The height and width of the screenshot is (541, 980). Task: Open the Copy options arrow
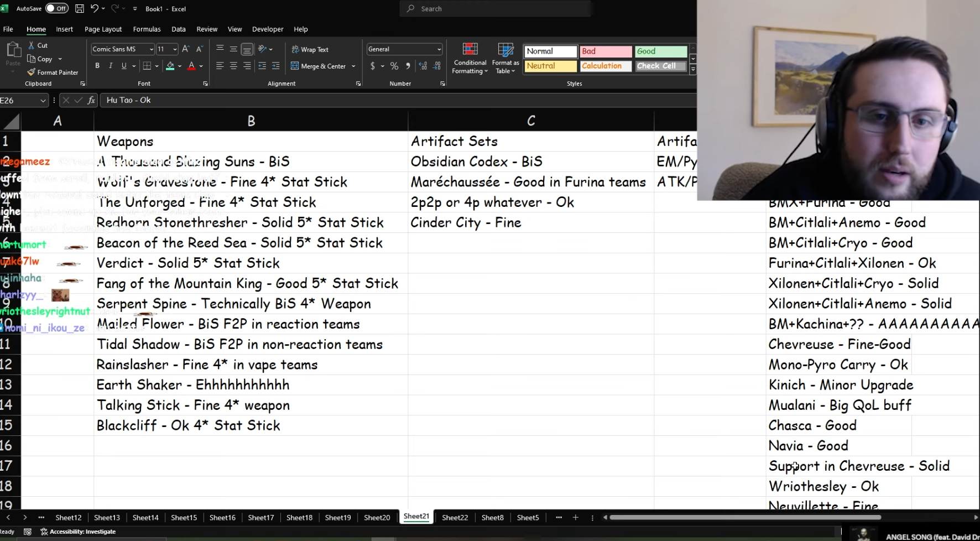pos(60,59)
